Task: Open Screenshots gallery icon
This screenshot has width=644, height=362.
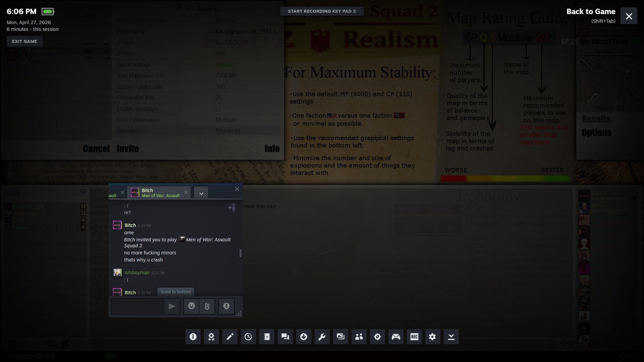Action: tap(340, 337)
